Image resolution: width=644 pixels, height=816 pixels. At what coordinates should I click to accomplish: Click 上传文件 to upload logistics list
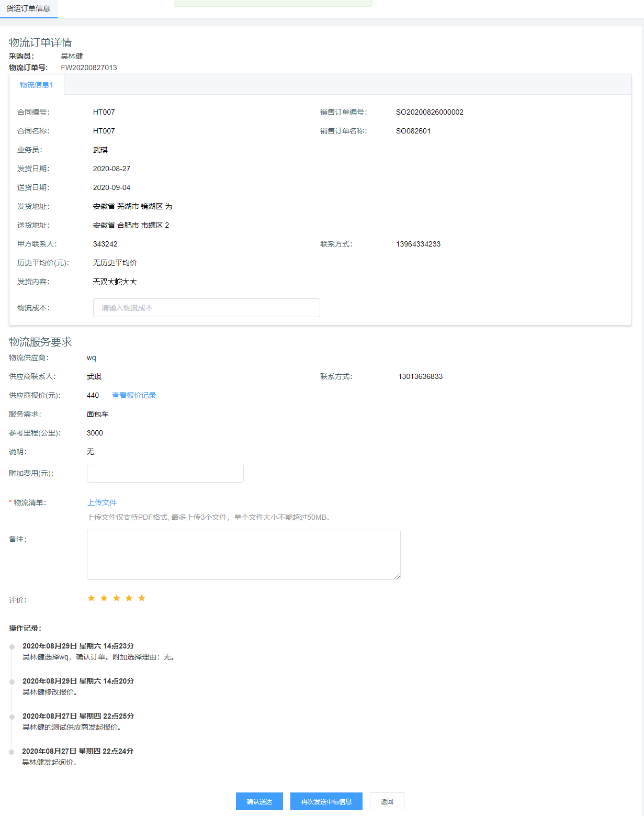[102, 502]
